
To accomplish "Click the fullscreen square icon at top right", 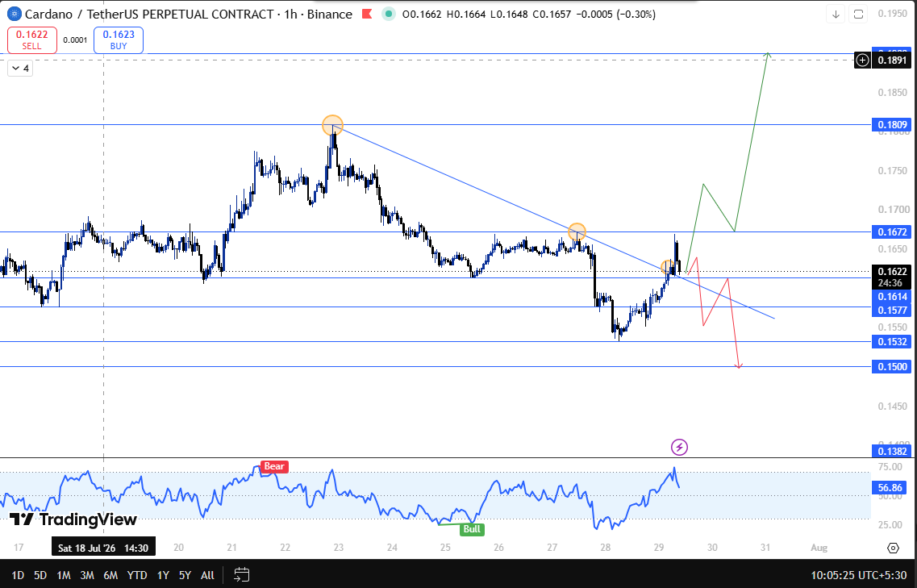I will 858,14.
